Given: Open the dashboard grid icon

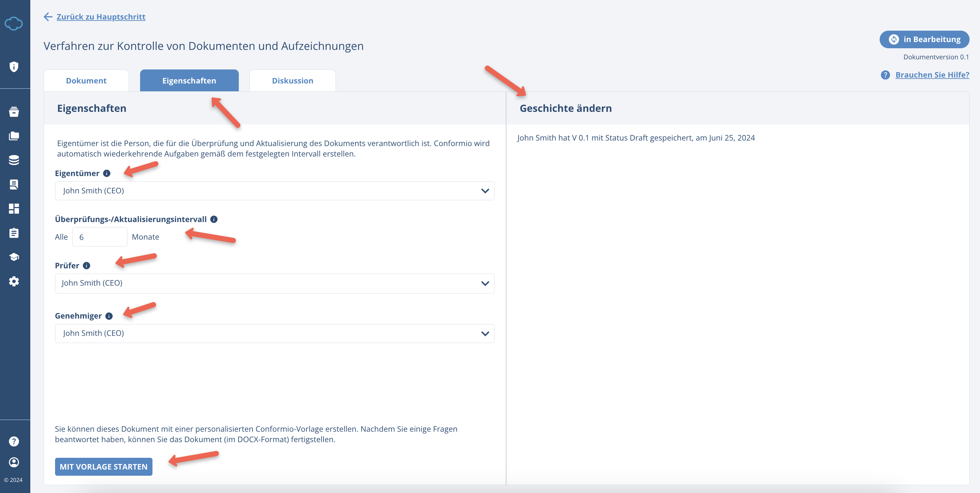Looking at the screenshot, I should [x=14, y=209].
